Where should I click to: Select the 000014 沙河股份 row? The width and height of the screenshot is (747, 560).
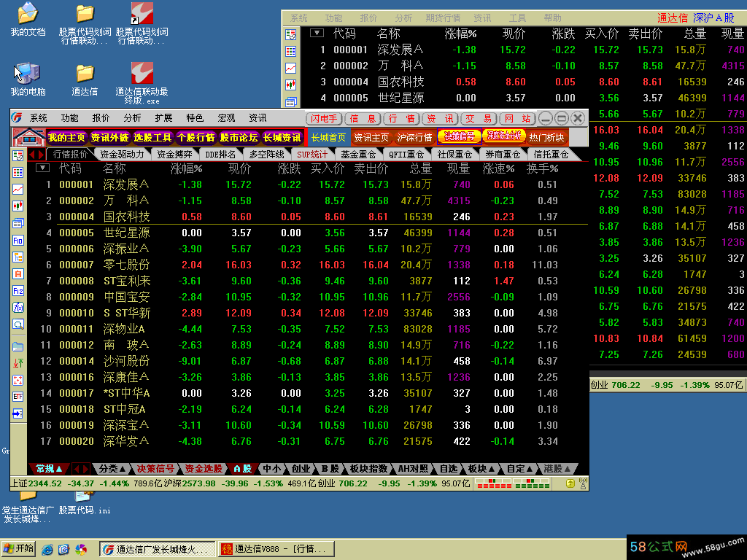pyautogui.click(x=308, y=361)
